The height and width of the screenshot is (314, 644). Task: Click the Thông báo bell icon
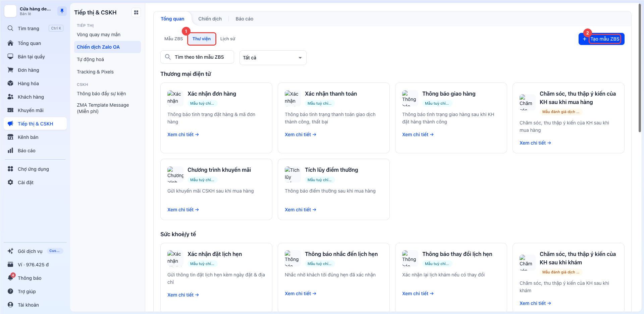click(10, 278)
